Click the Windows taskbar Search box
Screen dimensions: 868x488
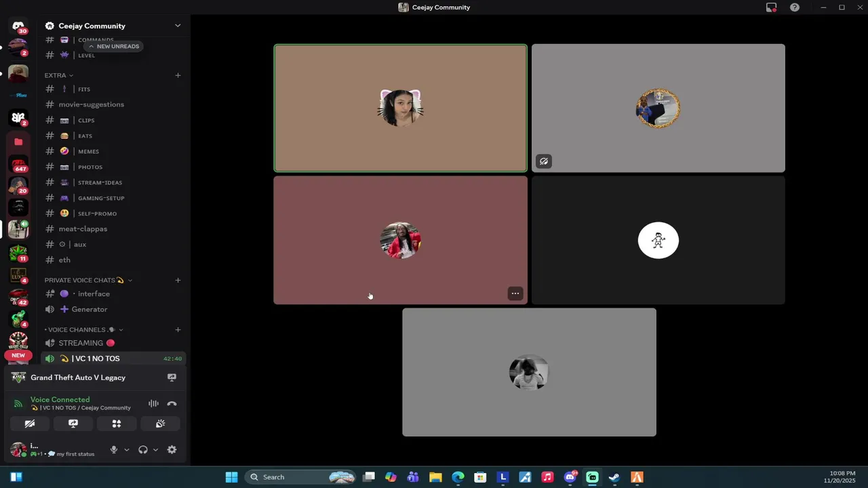(x=302, y=477)
